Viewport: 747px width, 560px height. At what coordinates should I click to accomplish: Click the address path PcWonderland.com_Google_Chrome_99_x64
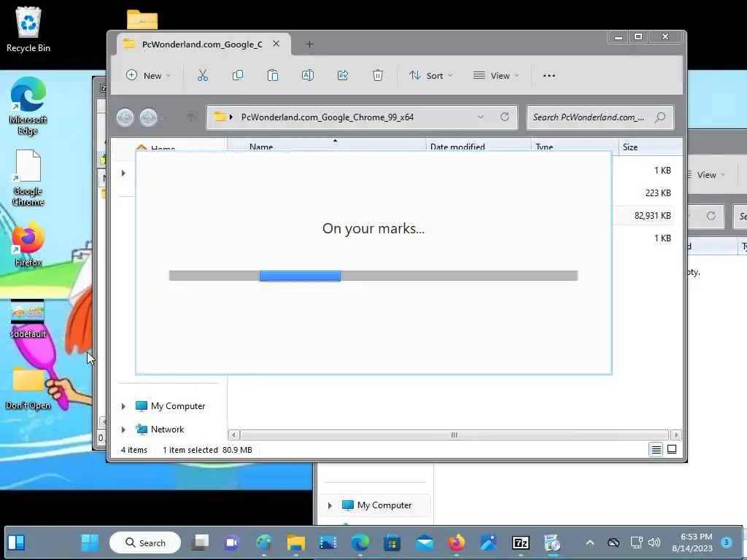tap(328, 117)
